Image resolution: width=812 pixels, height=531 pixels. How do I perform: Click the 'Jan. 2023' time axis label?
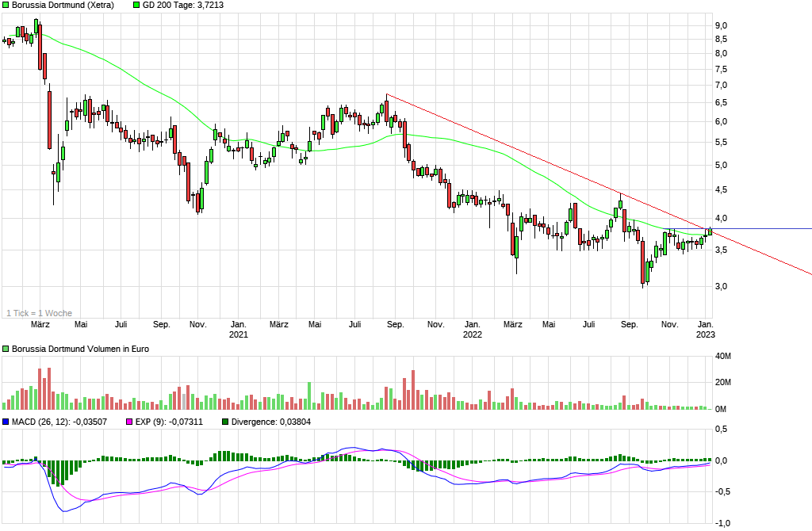(706, 330)
